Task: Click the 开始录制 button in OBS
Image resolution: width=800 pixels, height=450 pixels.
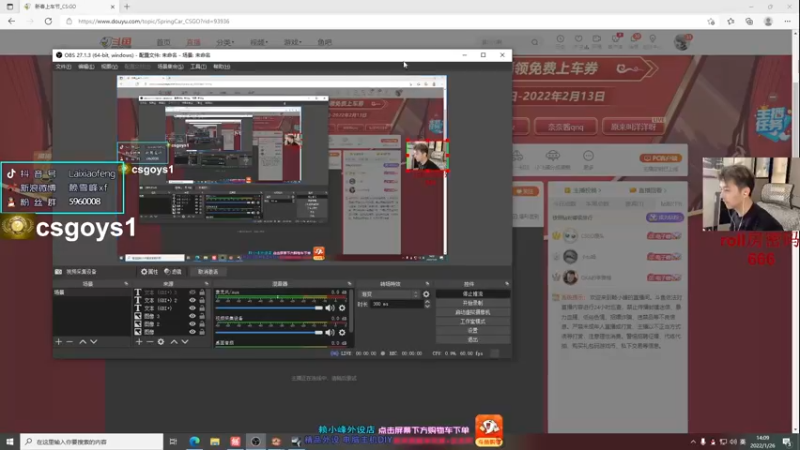Action: (x=472, y=303)
